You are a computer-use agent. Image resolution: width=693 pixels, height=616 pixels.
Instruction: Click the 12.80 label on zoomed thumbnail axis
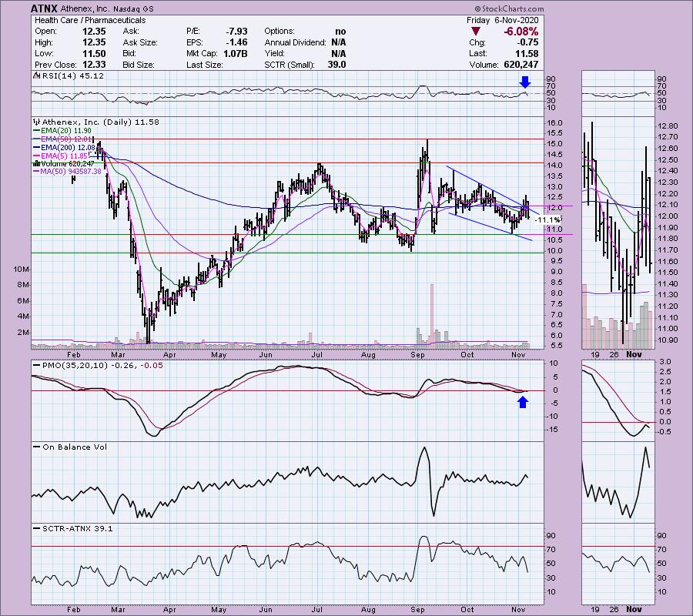coord(668,126)
